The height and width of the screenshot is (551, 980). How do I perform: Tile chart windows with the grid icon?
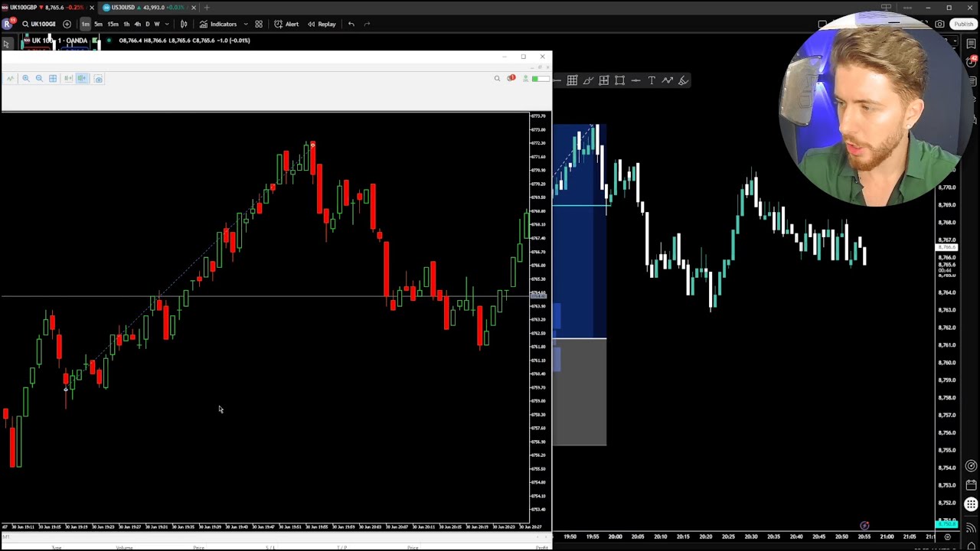[x=53, y=79]
